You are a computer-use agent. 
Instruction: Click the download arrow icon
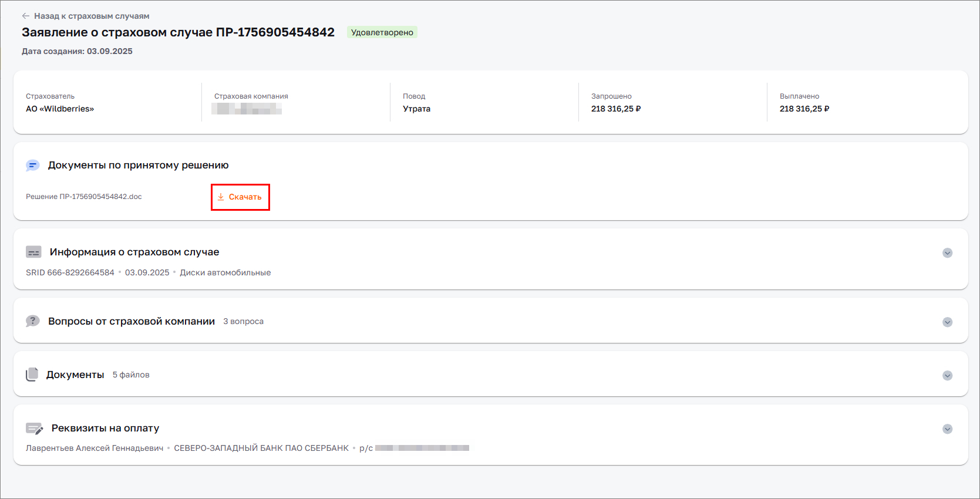(x=221, y=197)
